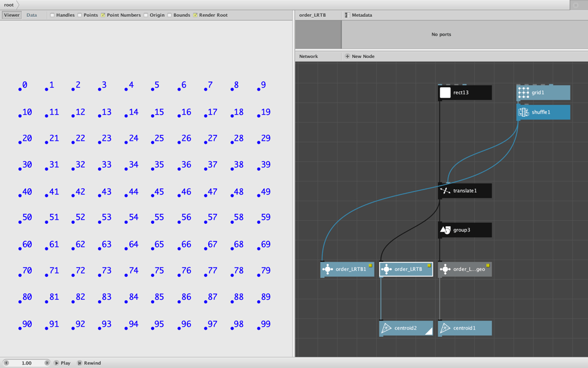The width and height of the screenshot is (588, 368).
Task: Switch to the Viewer tab
Action: (12, 15)
